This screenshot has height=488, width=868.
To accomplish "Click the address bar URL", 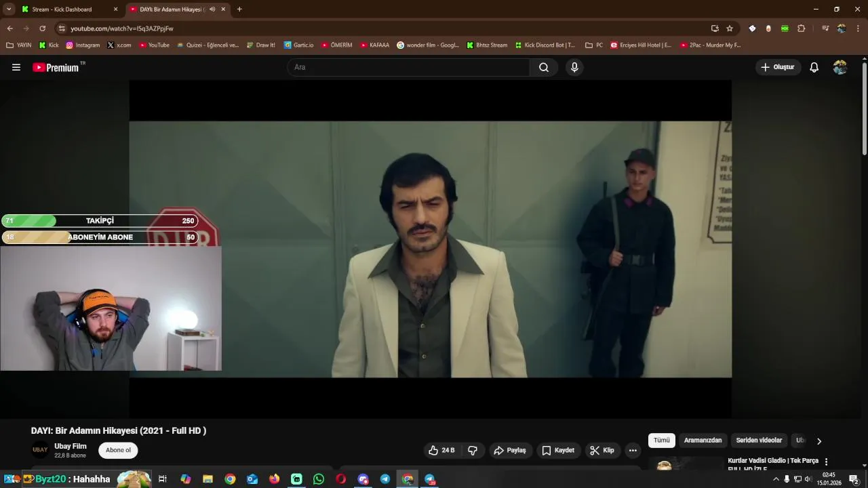I will coord(122,28).
